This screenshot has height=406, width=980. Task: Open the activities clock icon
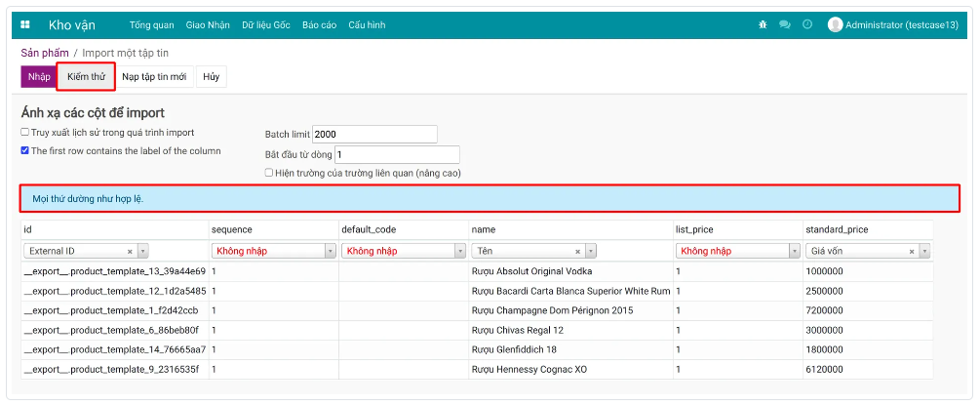click(x=807, y=24)
